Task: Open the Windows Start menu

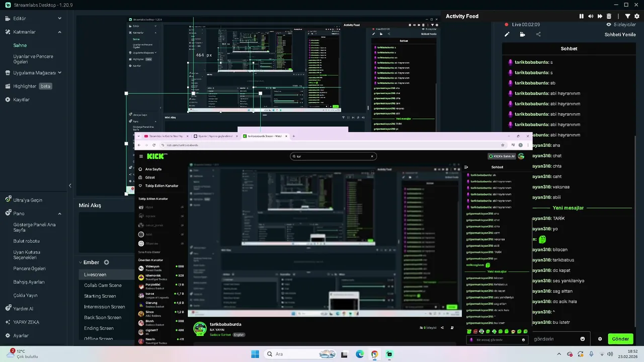Action: (255, 354)
